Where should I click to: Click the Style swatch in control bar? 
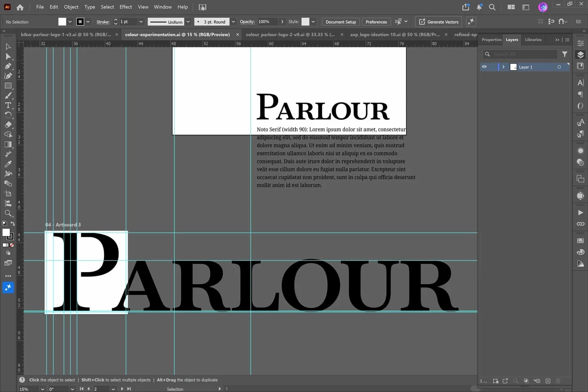(305, 22)
